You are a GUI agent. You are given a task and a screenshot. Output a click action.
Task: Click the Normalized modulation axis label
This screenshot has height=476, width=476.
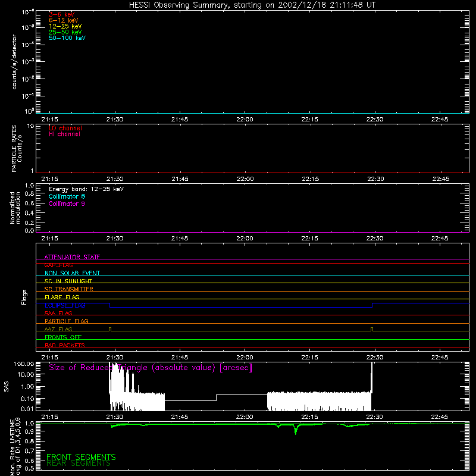coord(15,208)
